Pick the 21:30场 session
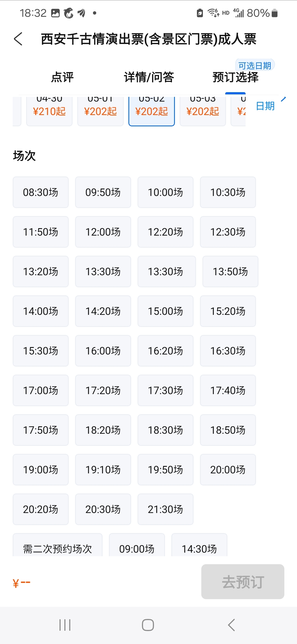 coord(166,509)
